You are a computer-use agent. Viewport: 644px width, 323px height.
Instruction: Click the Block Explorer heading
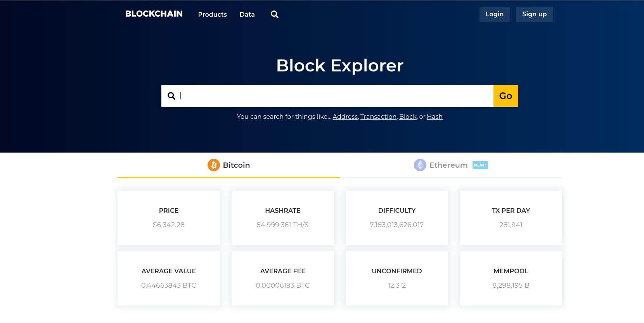(340, 65)
